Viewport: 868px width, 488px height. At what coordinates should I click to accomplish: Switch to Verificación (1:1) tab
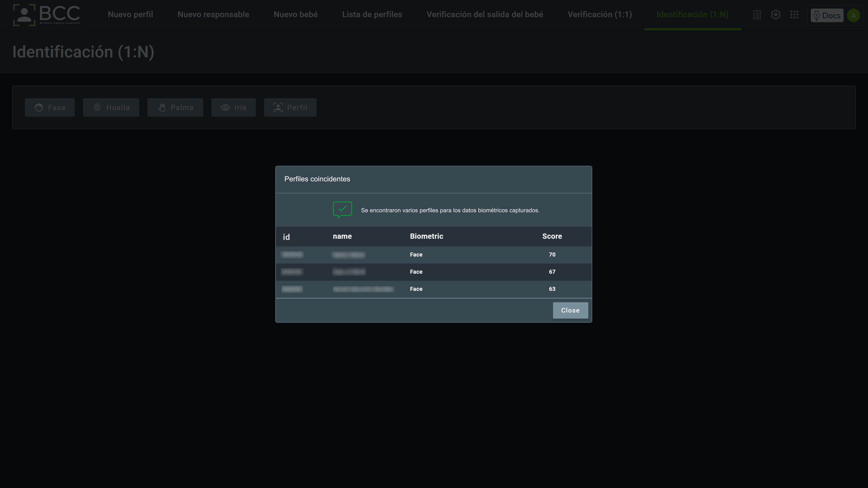pyautogui.click(x=600, y=14)
